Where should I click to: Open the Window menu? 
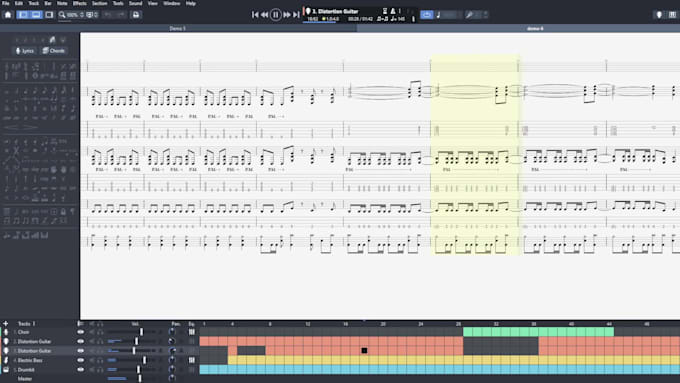pyautogui.click(x=171, y=3)
